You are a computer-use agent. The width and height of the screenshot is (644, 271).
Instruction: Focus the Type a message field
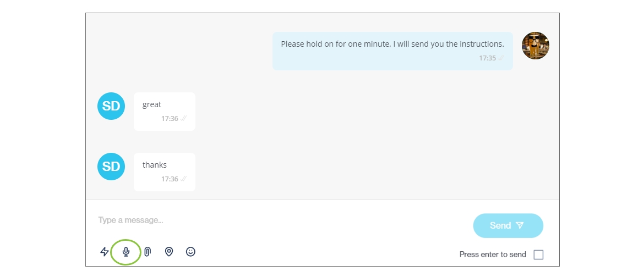point(275,220)
